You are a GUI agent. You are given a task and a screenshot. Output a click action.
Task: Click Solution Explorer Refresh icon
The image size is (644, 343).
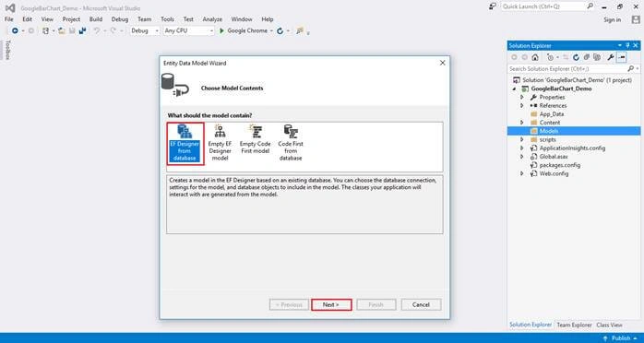576,57
